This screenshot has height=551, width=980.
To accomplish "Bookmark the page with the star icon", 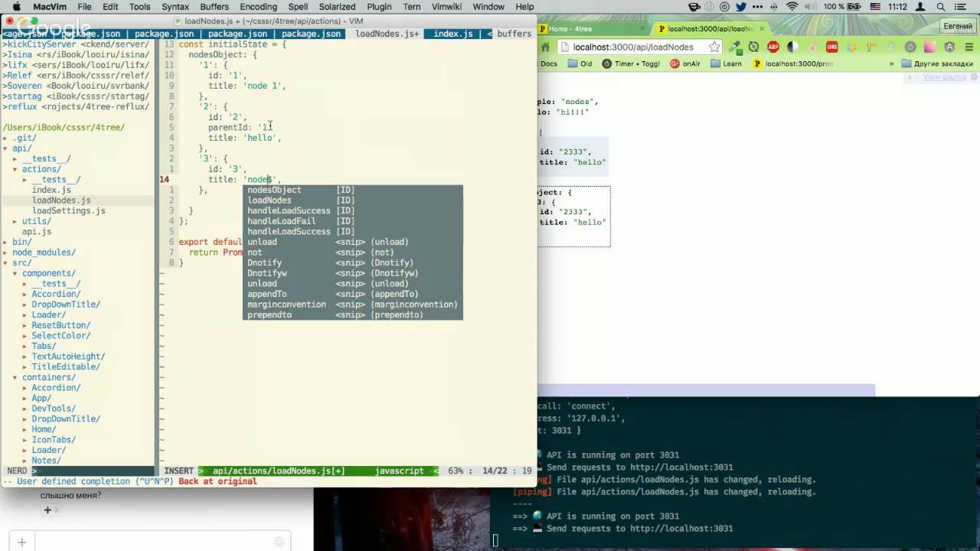I will 714,47.
